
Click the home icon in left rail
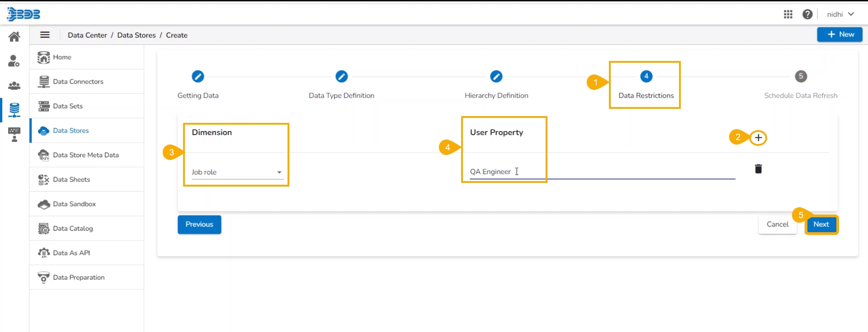[x=14, y=37]
